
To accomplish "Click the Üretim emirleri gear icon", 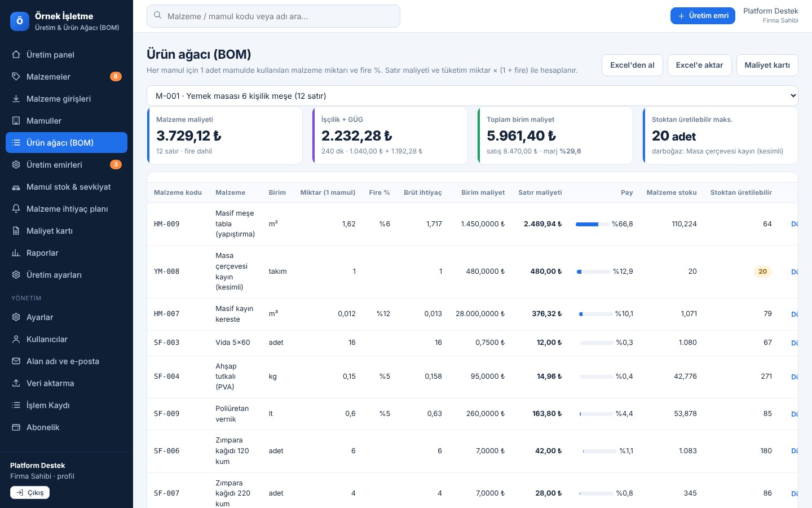I will [x=16, y=165].
